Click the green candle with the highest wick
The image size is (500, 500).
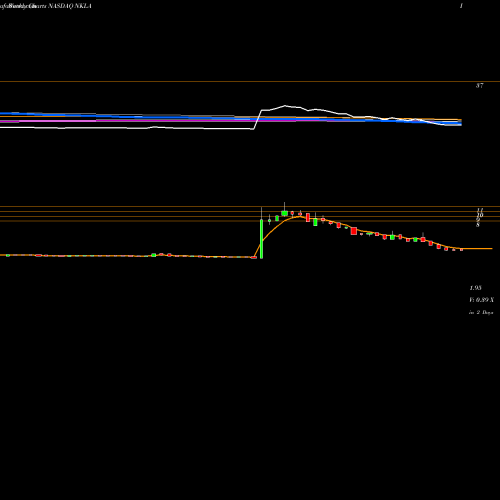[284, 213]
